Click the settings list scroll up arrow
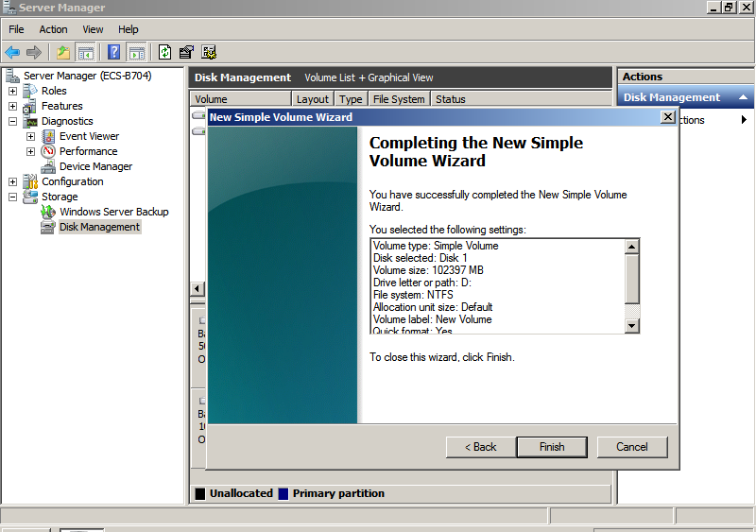756x532 pixels. pos(631,247)
